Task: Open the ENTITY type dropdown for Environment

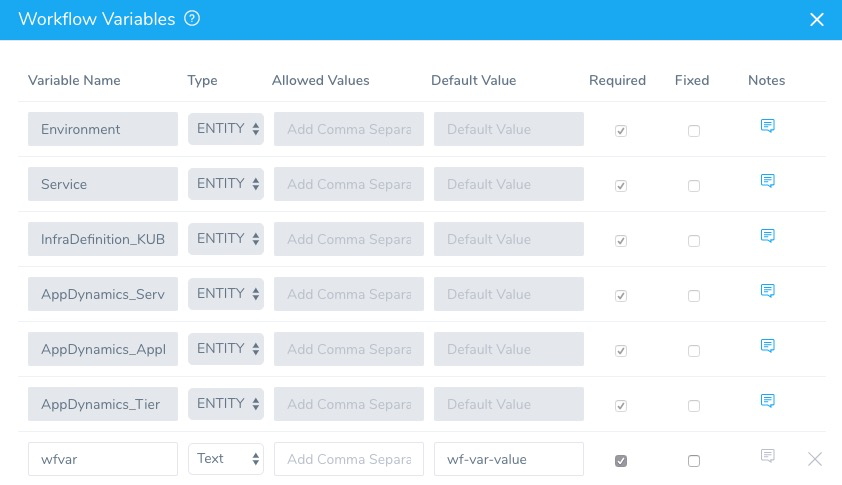Action: pyautogui.click(x=226, y=129)
